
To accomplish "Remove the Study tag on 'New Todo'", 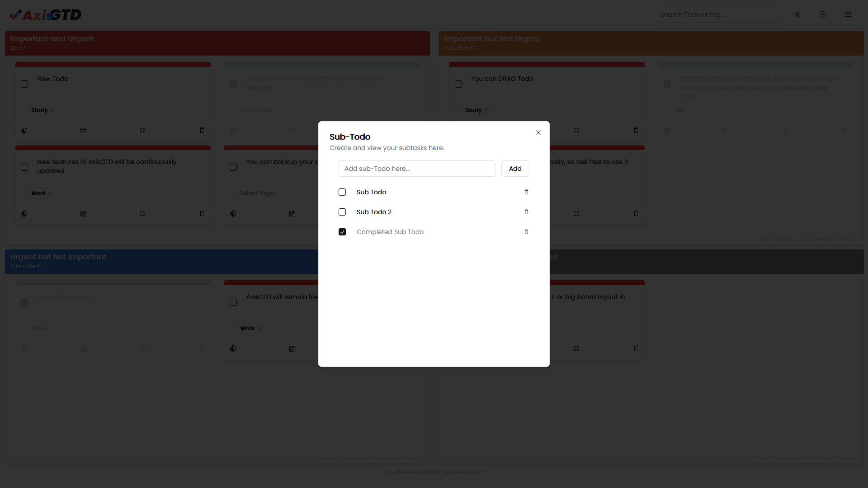I will 52,110.
